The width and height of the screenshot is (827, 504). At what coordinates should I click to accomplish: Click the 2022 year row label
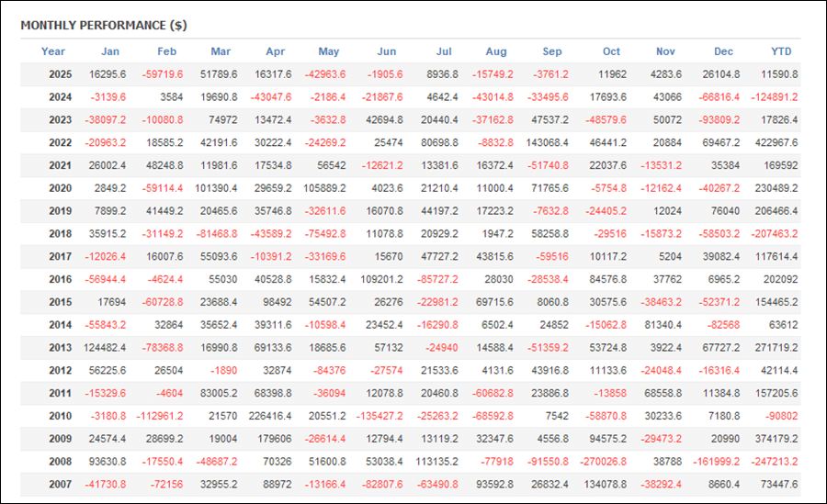pos(61,143)
